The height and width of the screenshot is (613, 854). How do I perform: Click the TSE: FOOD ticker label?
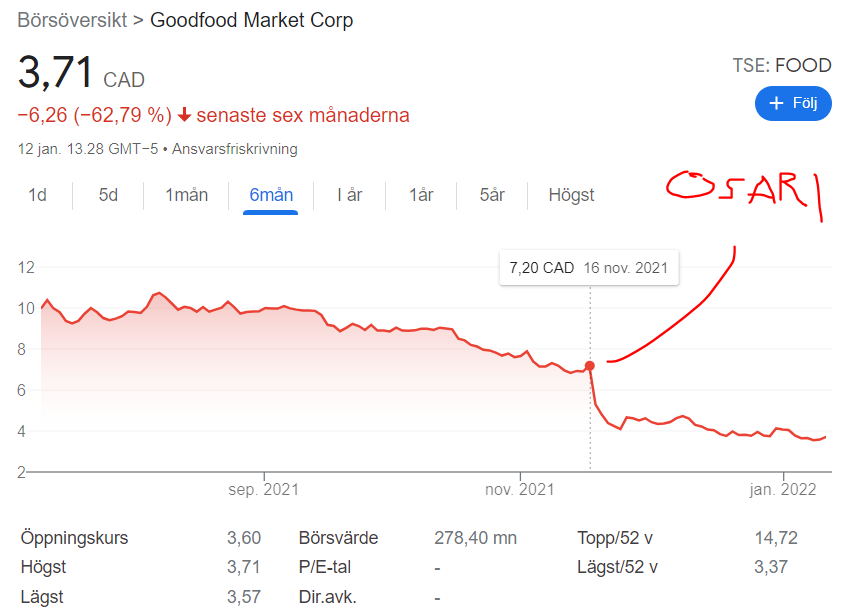click(782, 66)
